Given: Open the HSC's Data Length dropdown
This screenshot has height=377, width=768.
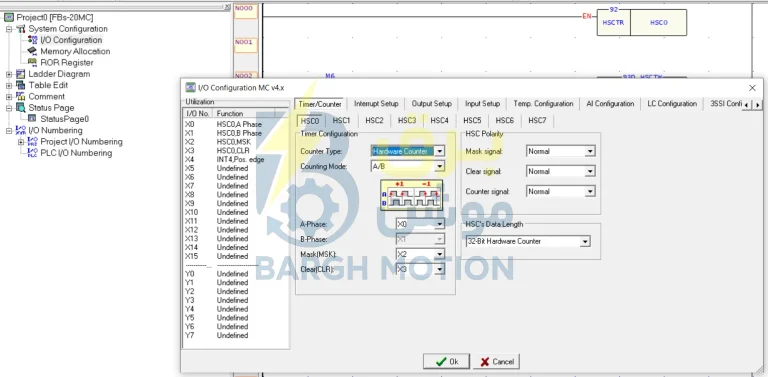Looking at the screenshot, I should click(585, 241).
